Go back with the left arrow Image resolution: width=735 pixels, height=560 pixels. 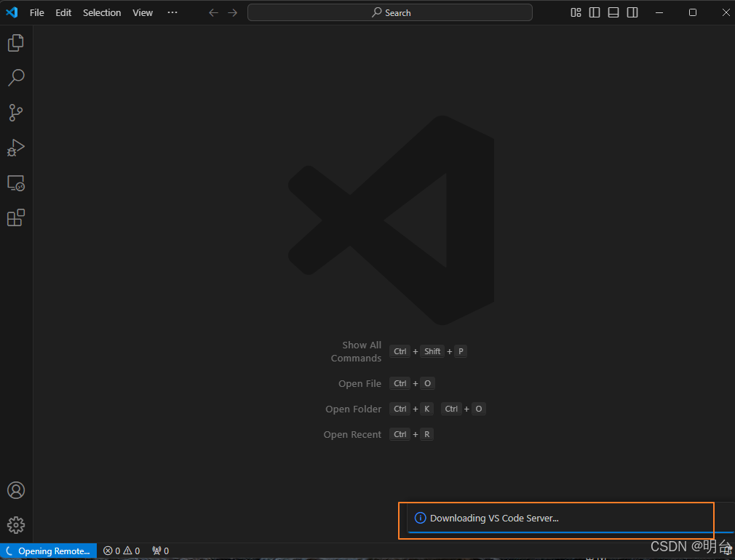[x=214, y=12]
